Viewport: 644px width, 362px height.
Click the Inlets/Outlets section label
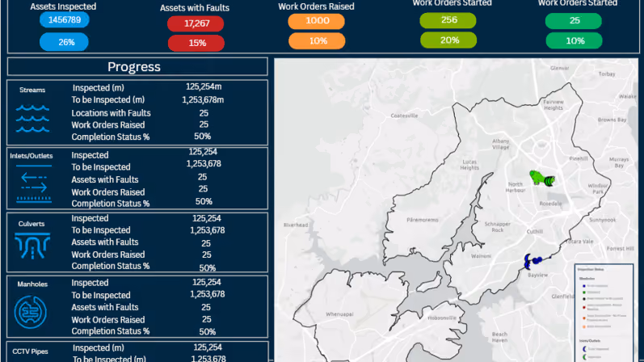pyautogui.click(x=32, y=156)
